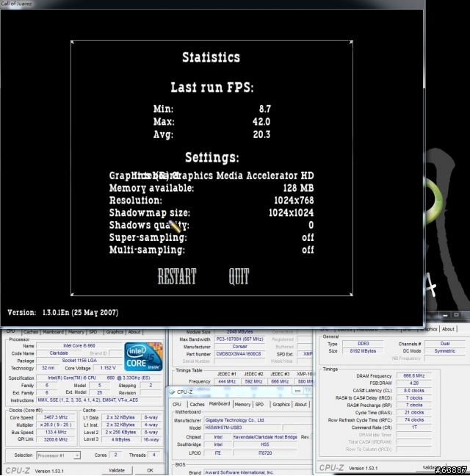Switch to Graphics tab in Mainboard CPU-Z window

pyautogui.click(x=281, y=404)
